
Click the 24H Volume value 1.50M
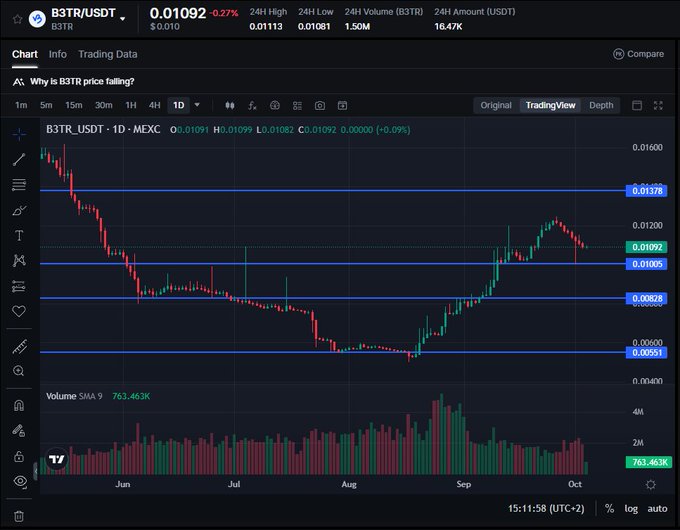click(357, 26)
